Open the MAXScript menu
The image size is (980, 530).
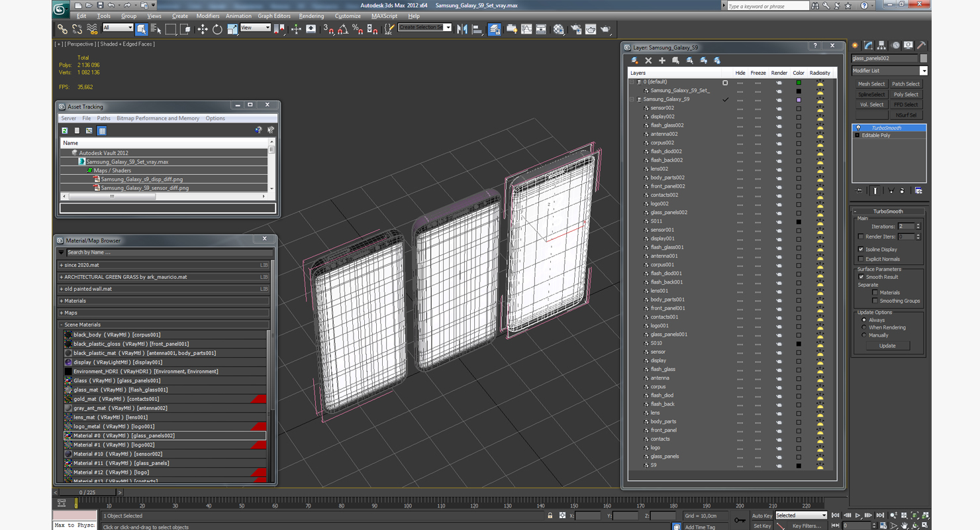pyautogui.click(x=384, y=16)
